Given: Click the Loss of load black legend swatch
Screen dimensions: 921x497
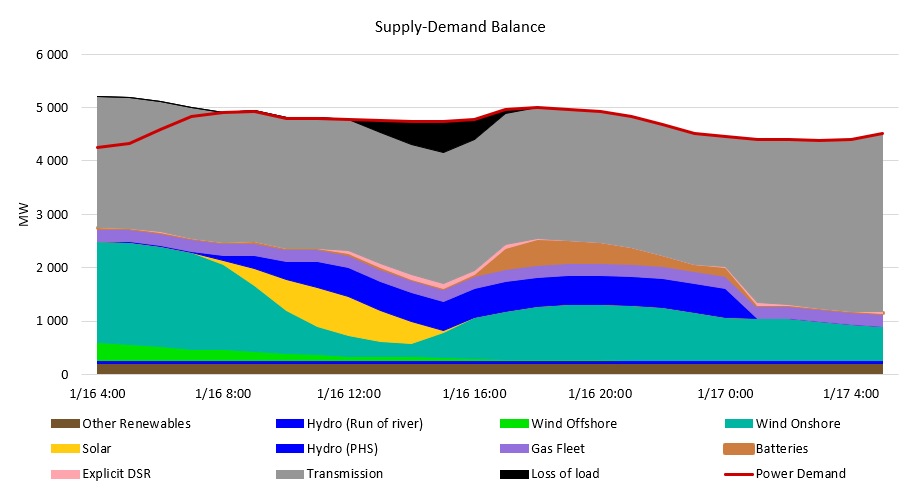Looking at the screenshot, I should (x=514, y=474).
